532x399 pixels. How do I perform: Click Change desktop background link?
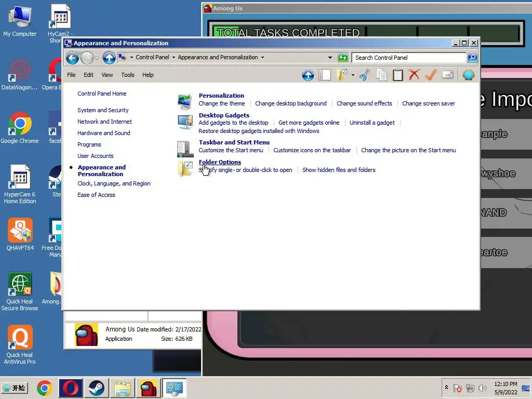click(x=291, y=103)
